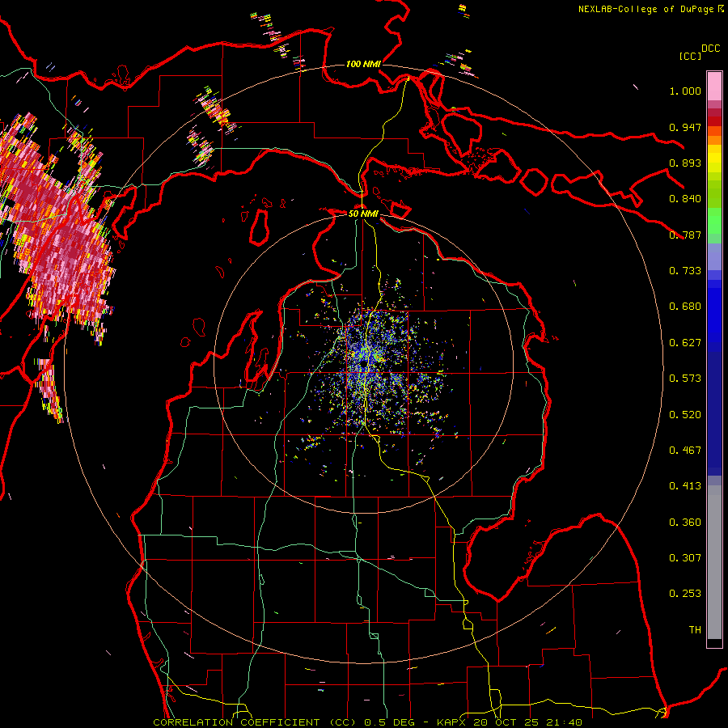Select the 0.520 scale value
The image size is (728, 728).
coord(685,415)
